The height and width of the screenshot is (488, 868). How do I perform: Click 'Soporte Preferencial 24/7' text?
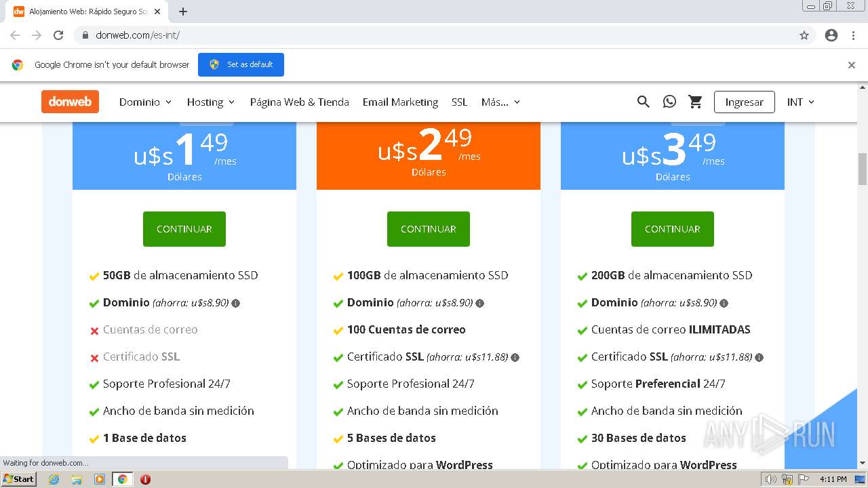pyautogui.click(x=658, y=384)
